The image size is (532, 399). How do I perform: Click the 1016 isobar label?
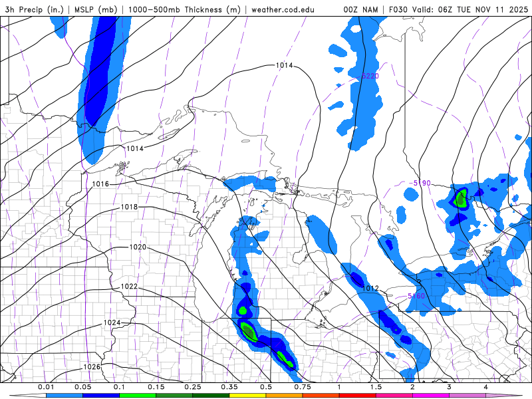[x=101, y=184]
